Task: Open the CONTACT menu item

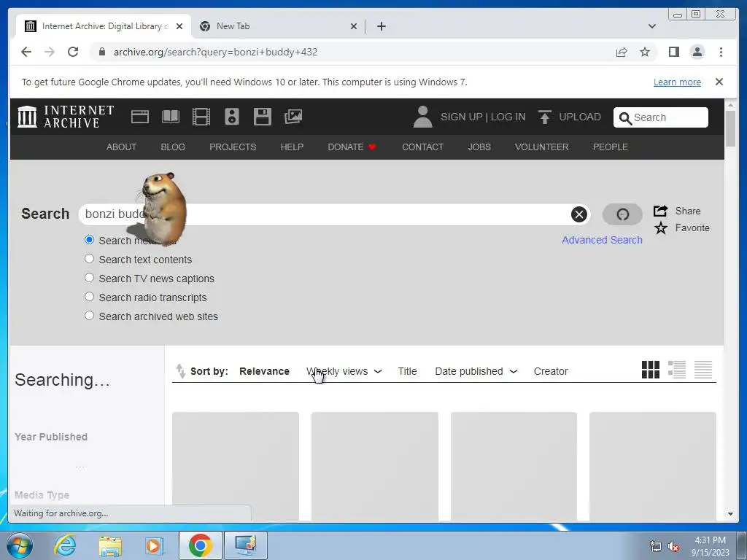Action: (x=422, y=147)
